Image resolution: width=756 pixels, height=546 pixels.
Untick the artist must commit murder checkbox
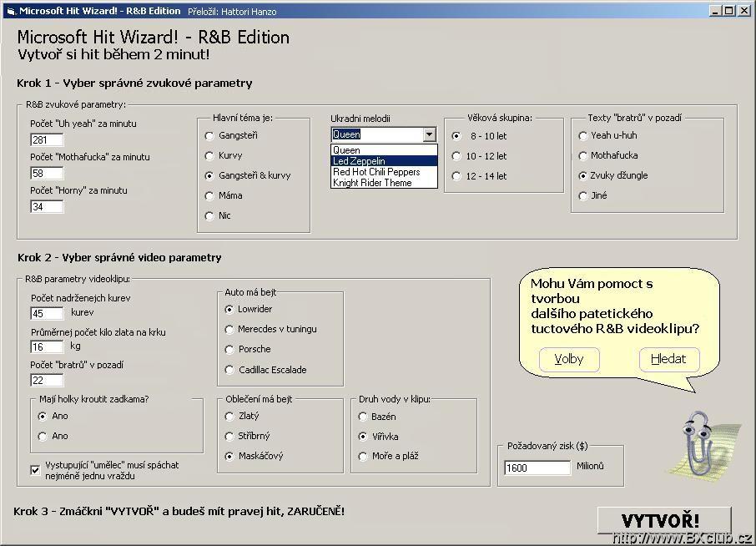coord(35,470)
